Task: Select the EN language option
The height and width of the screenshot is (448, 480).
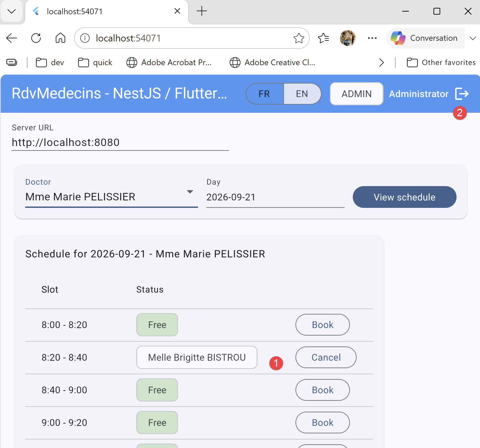Action: coord(302,94)
